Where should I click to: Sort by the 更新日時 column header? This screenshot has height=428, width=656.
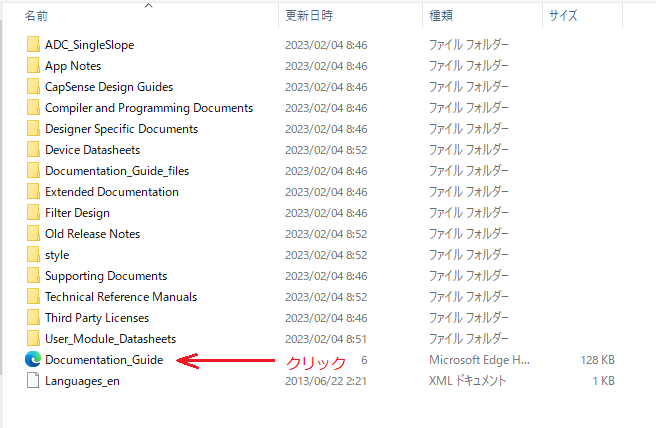click(309, 15)
